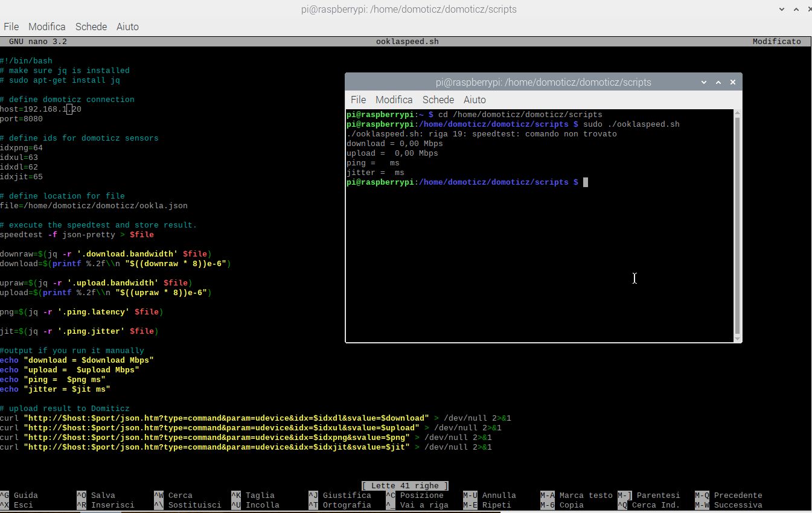This screenshot has width=812, height=513.
Task: Click the front terminal's vertical scrollbar
Action: point(737,226)
